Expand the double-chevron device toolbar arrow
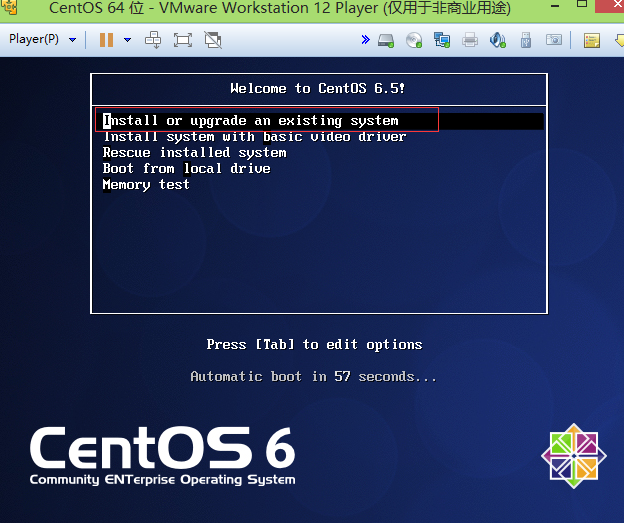Image resolution: width=624 pixels, height=523 pixels. [x=365, y=39]
